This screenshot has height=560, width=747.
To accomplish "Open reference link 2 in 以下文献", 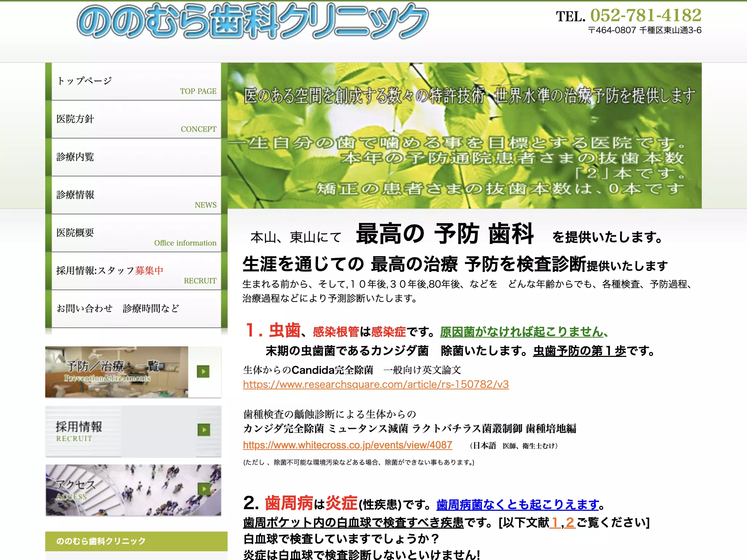I will [570, 522].
